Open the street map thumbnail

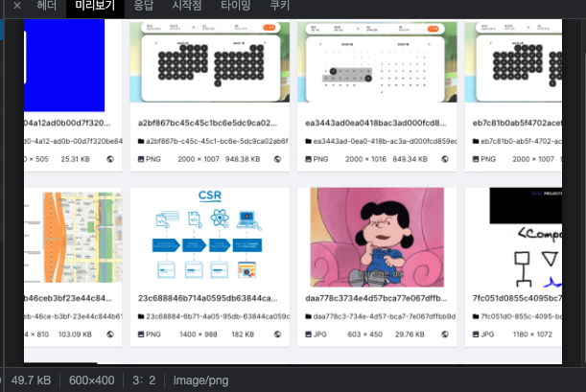(73, 237)
